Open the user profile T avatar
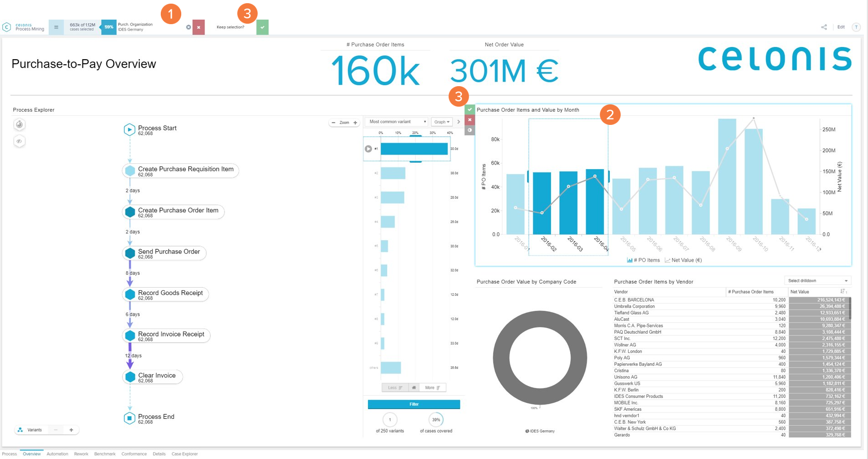This screenshot has width=868, height=459. (x=856, y=27)
